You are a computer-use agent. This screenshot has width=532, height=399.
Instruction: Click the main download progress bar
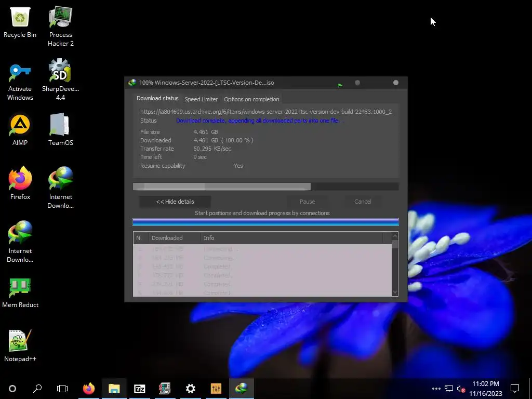tap(265, 187)
